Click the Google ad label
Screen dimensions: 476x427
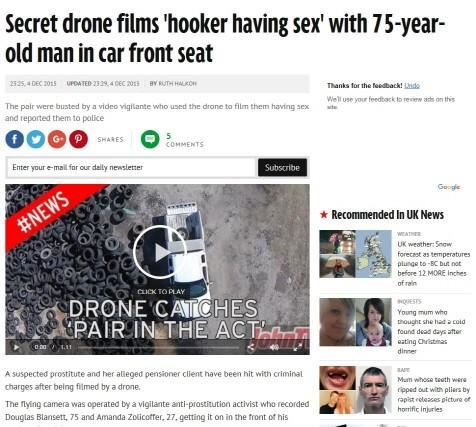(449, 187)
